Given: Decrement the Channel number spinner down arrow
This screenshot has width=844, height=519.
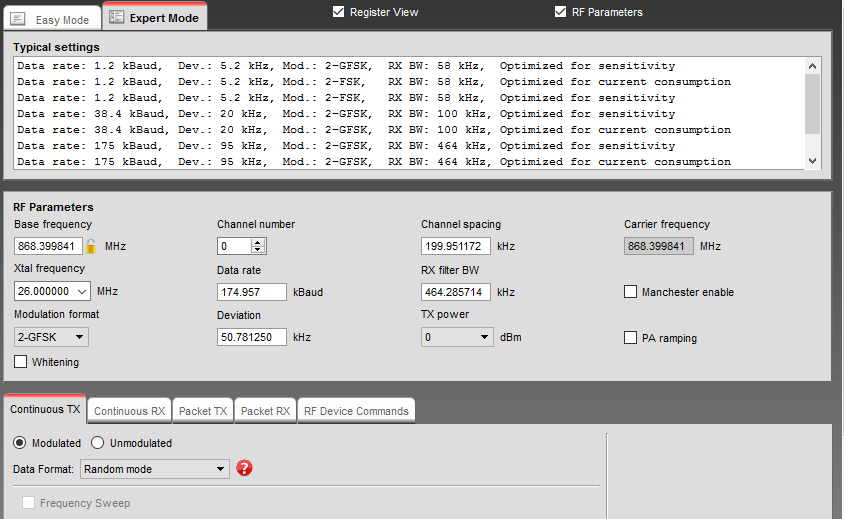Looking at the screenshot, I should [258, 250].
